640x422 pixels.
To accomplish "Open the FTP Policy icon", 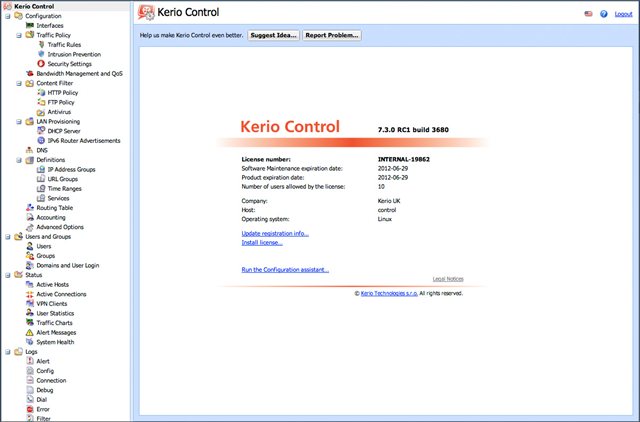I will coord(41,102).
